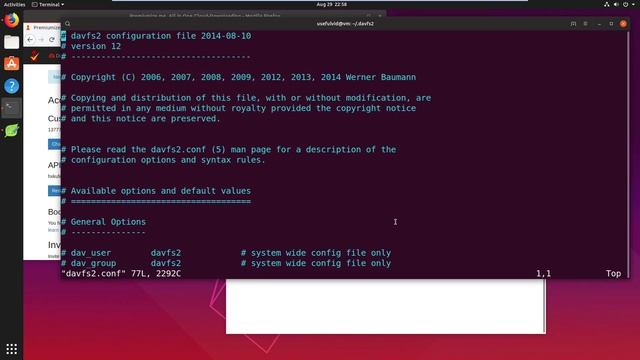Image resolution: width=640 pixels, height=360 pixels.
Task: Click Activities in the top bar
Action: pos(14,4)
